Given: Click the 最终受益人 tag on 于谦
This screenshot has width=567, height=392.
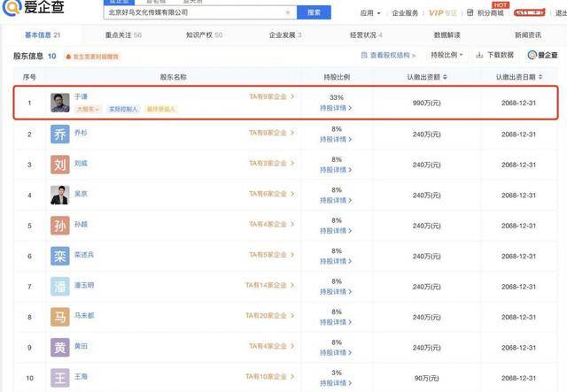Looking at the screenshot, I should 161,109.
